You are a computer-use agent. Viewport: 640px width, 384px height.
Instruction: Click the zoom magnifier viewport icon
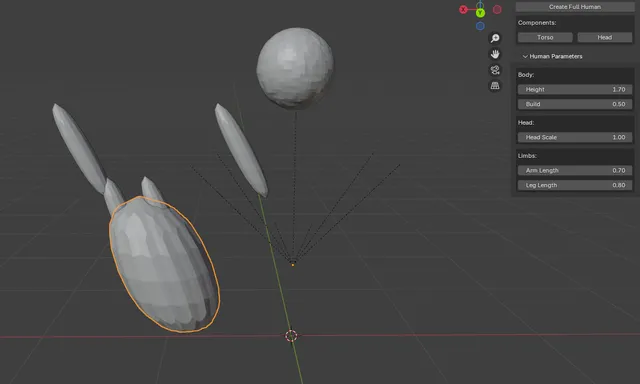[x=495, y=38]
